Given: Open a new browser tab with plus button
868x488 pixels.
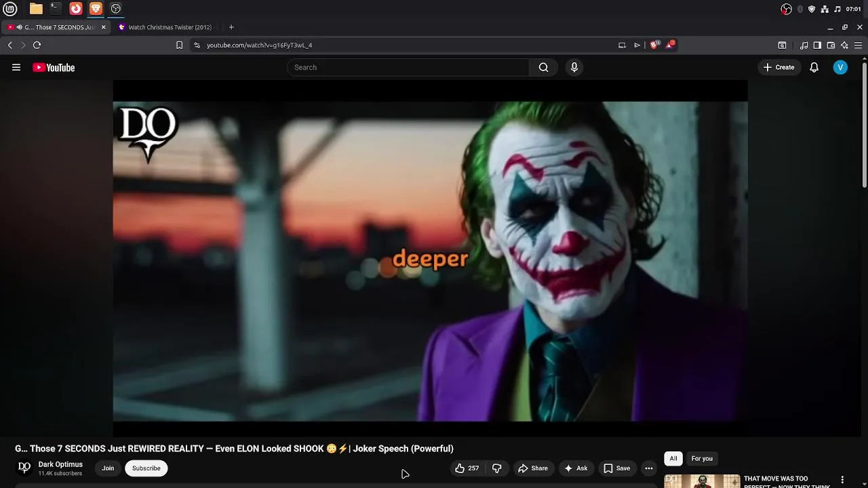Looking at the screenshot, I should tap(231, 27).
